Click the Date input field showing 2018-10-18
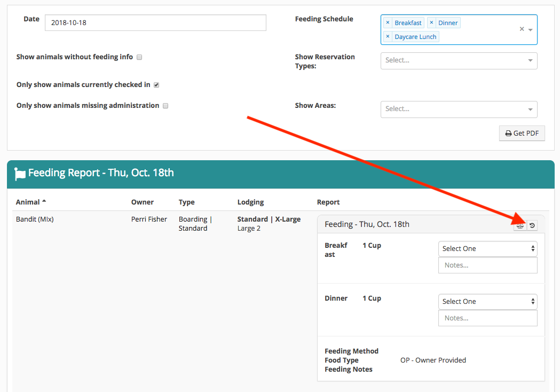This screenshot has height=392, width=560. (x=155, y=22)
